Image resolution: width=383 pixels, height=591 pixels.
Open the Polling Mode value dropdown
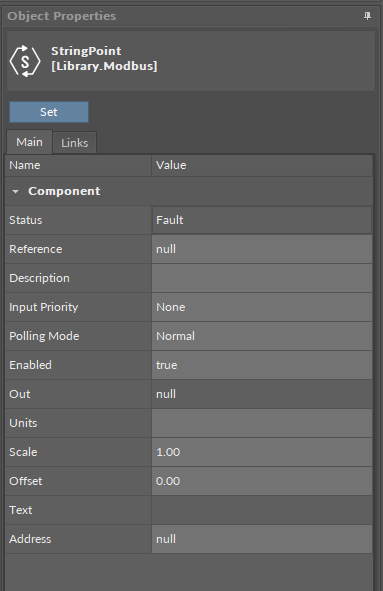tap(262, 336)
